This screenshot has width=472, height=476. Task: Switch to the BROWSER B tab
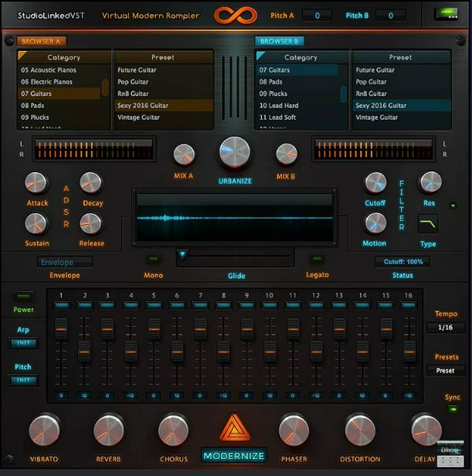point(279,41)
